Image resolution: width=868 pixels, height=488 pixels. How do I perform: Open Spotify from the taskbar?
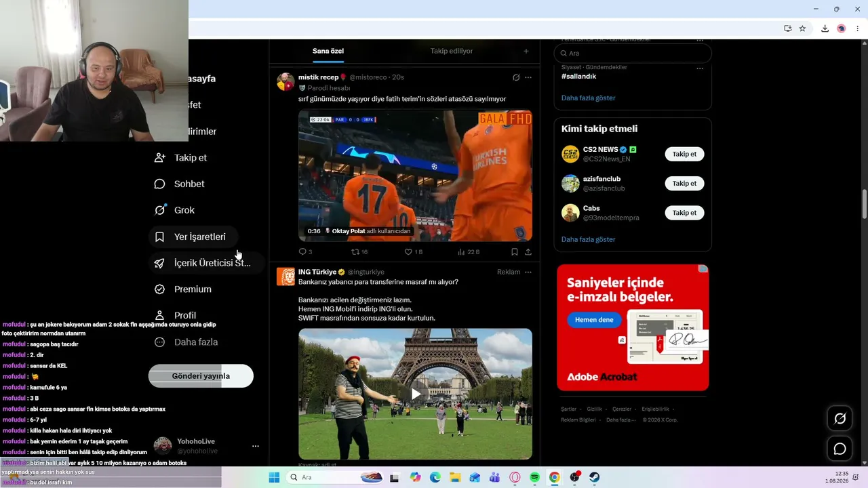tap(534, 477)
